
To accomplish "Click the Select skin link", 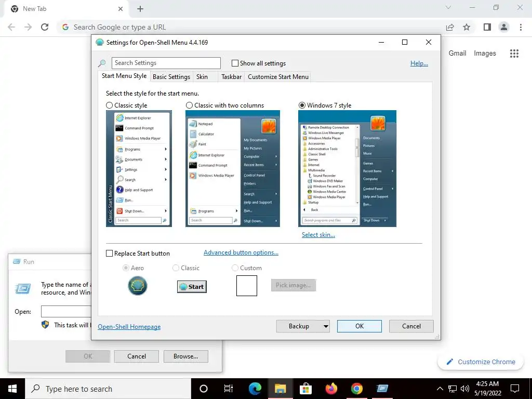I will pos(318,235).
